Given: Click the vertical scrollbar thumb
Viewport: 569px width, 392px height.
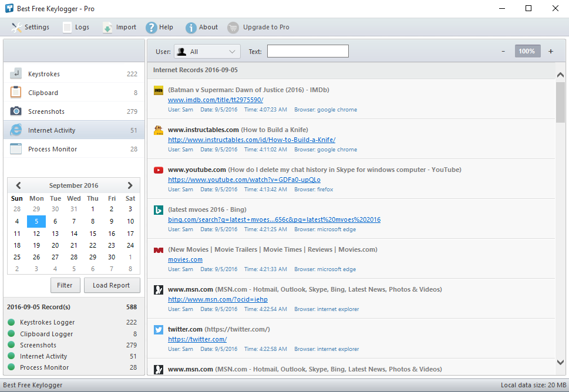Looking at the screenshot, I should coord(560,102).
